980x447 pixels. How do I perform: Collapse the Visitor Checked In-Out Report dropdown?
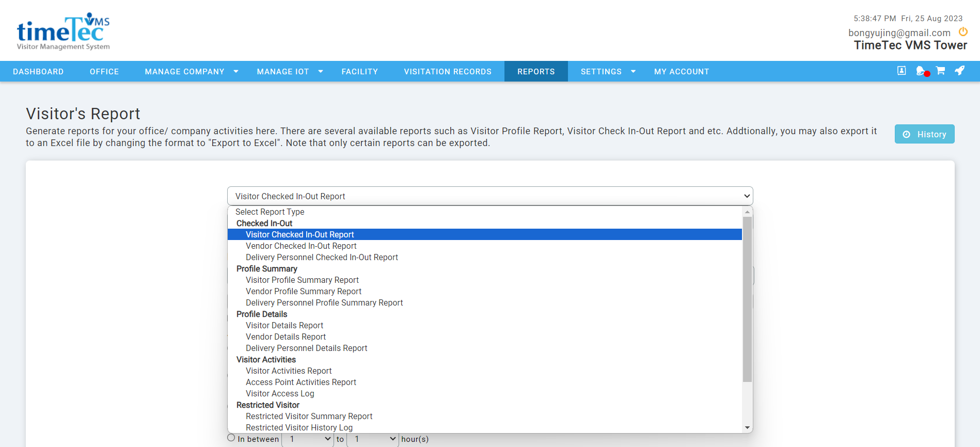(489, 196)
